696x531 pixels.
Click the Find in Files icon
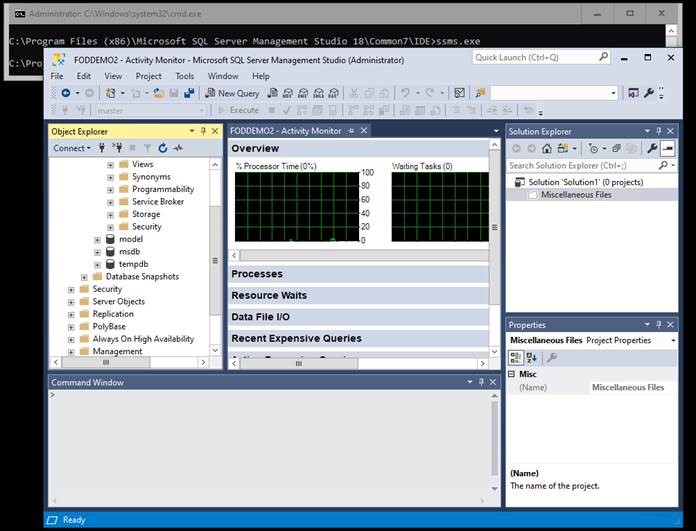[x=480, y=93]
